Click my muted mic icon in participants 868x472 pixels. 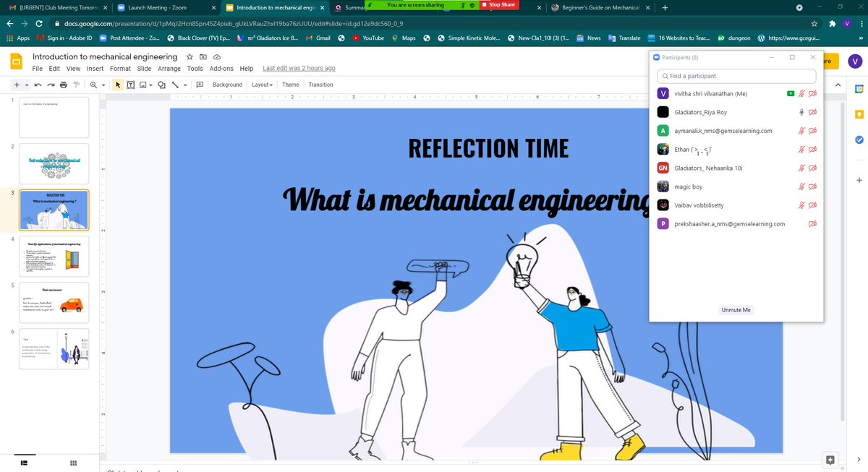(x=801, y=93)
